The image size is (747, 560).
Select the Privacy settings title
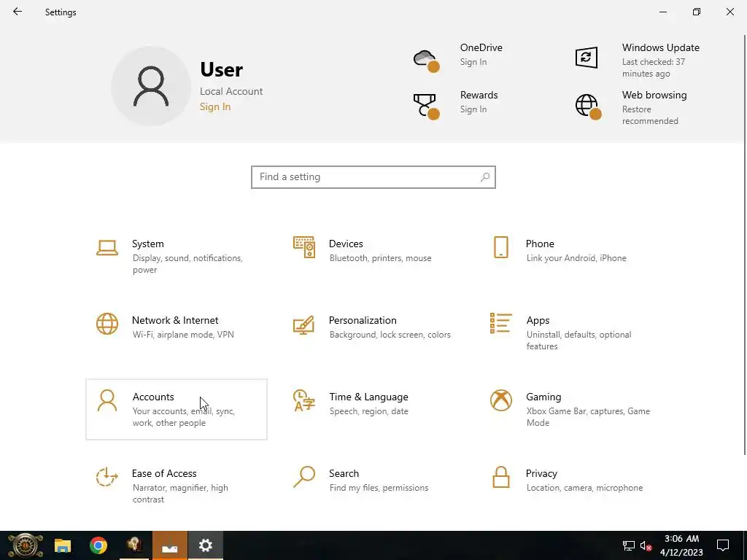tap(541, 473)
